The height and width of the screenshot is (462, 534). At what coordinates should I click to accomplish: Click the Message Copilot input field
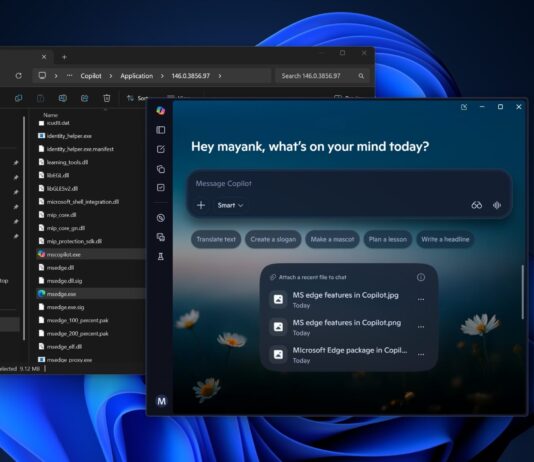click(349, 184)
